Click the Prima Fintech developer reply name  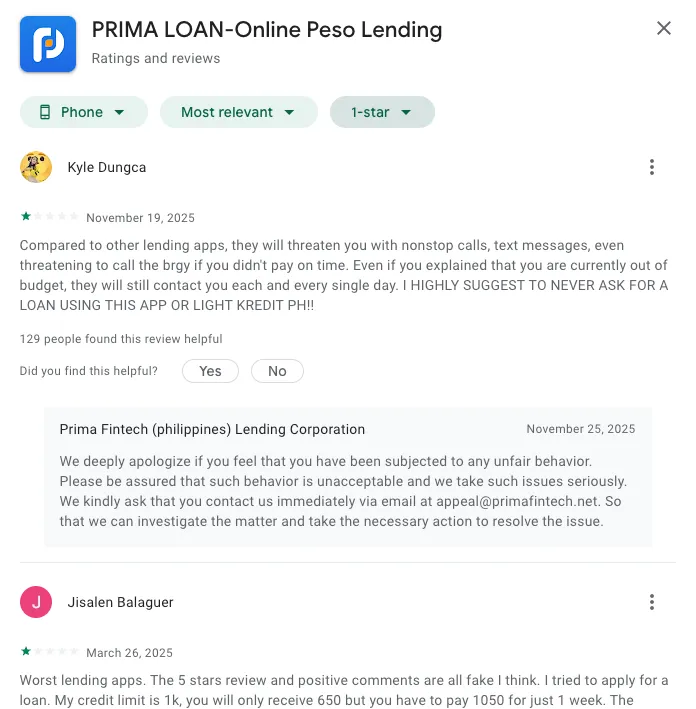pos(212,429)
